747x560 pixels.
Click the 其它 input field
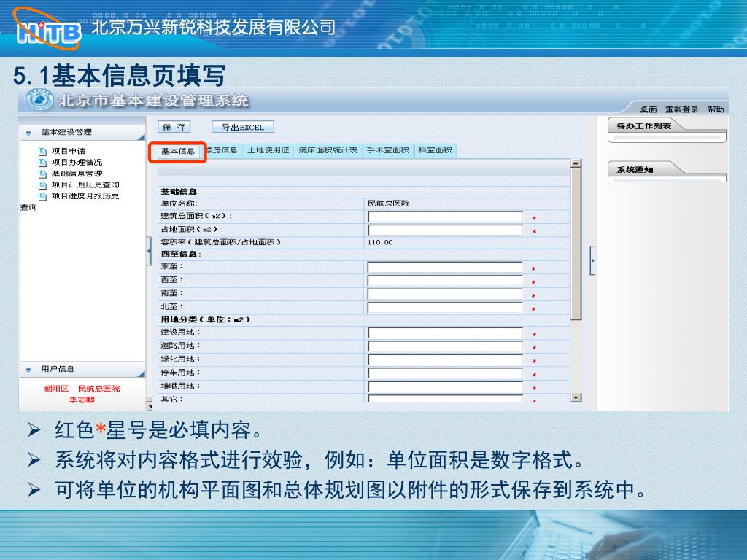[445, 399]
